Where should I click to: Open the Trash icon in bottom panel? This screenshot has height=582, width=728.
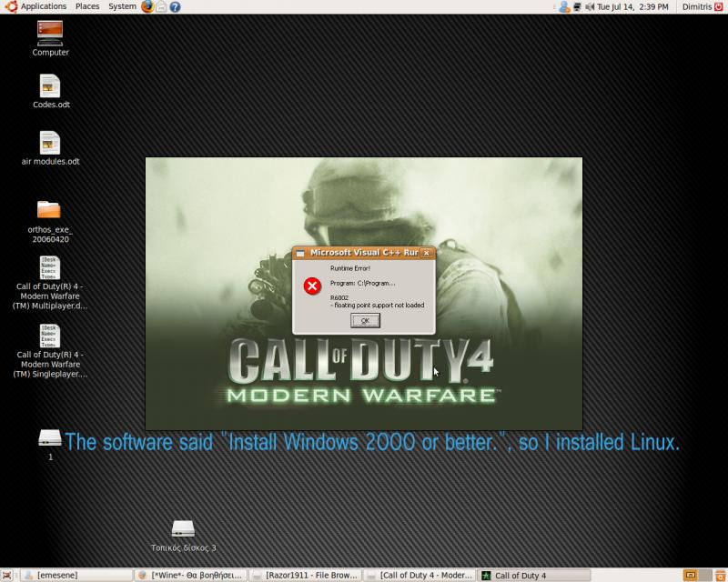pos(720,576)
